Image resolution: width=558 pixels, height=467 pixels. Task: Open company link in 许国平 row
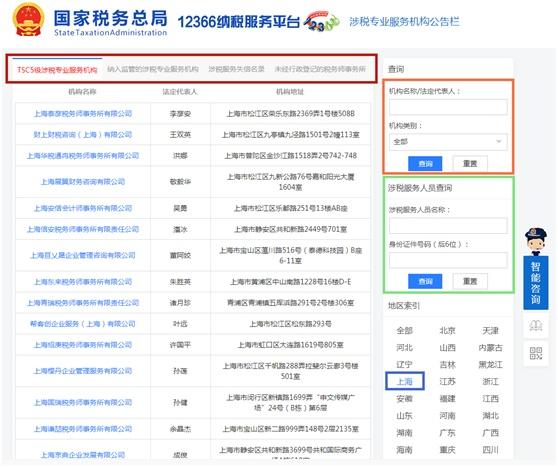[x=83, y=345]
